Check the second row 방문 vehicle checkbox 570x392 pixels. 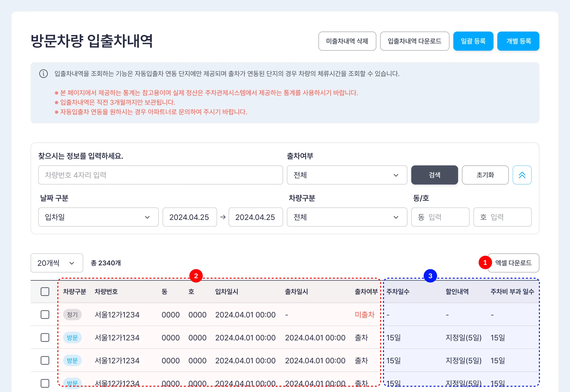(45, 337)
